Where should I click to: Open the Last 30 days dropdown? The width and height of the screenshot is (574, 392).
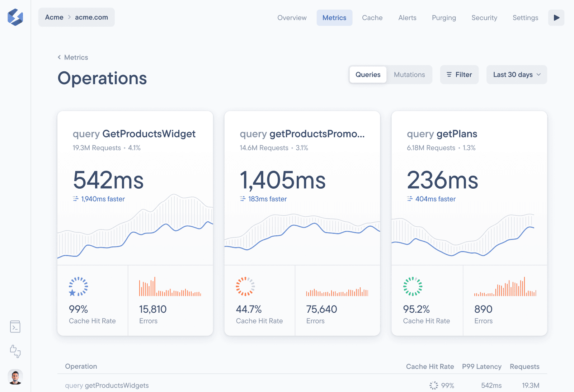pyautogui.click(x=516, y=75)
